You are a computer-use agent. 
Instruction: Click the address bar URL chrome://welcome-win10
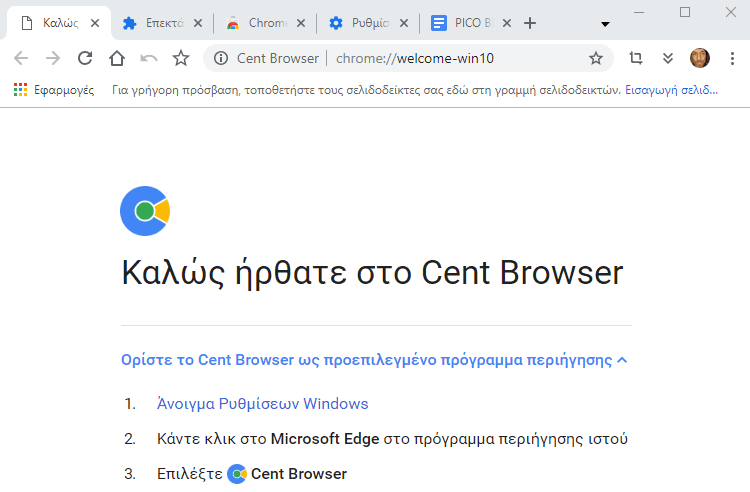click(415, 58)
